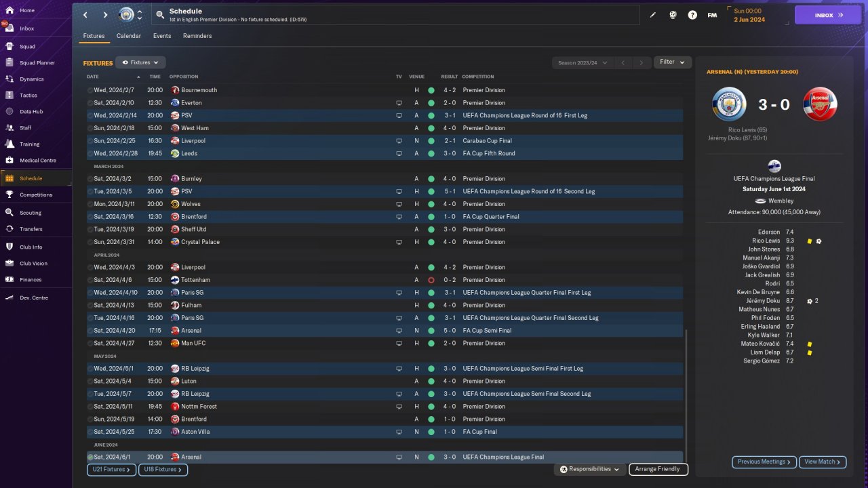Toggle the circle beside the Bournemouth fixture date
868x488 pixels.
(90, 90)
